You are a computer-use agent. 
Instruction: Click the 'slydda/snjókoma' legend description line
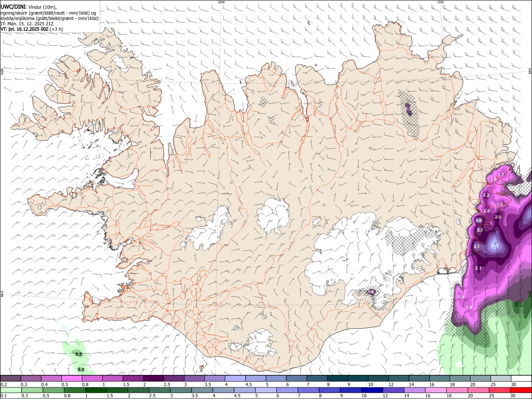pyautogui.click(x=49, y=18)
